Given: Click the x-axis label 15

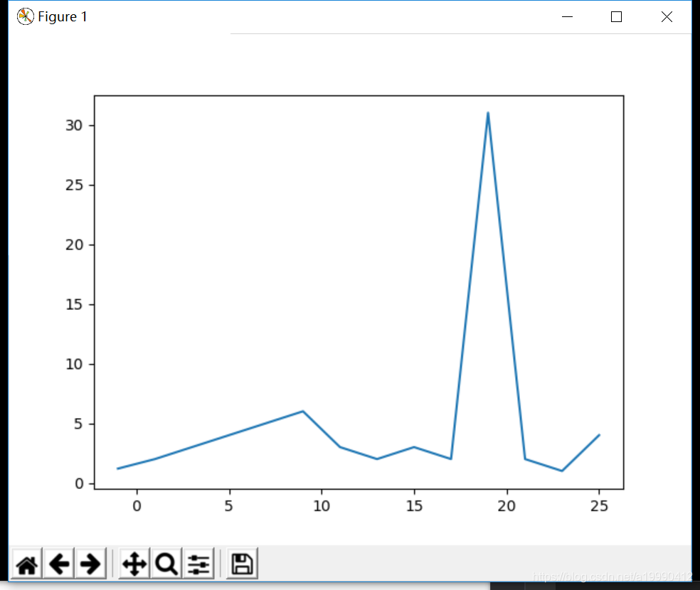Looking at the screenshot, I should [414, 505].
